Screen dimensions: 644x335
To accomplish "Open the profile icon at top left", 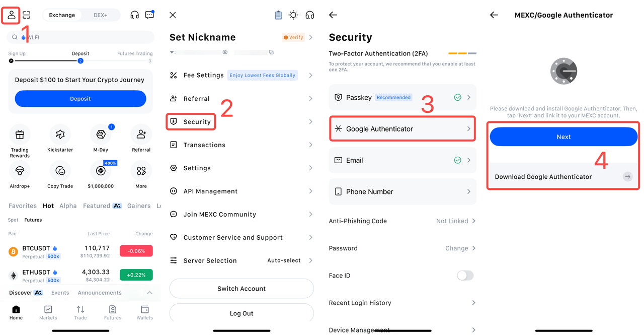I will tap(11, 15).
